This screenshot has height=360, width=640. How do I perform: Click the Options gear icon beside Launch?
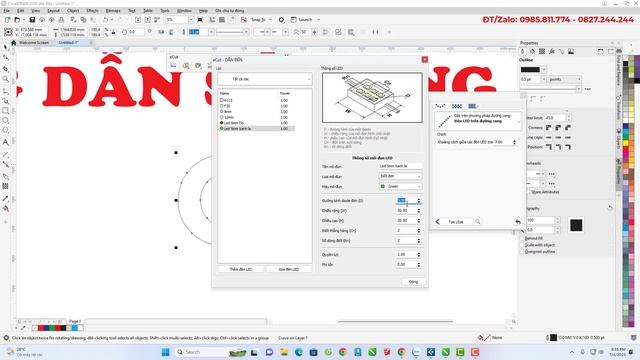pyautogui.click(x=281, y=20)
